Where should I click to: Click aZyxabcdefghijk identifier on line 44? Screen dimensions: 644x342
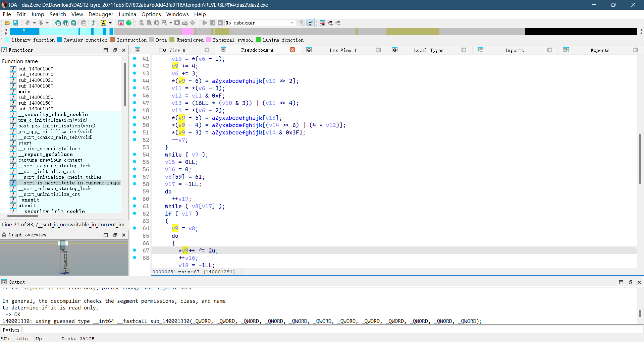click(x=237, y=81)
